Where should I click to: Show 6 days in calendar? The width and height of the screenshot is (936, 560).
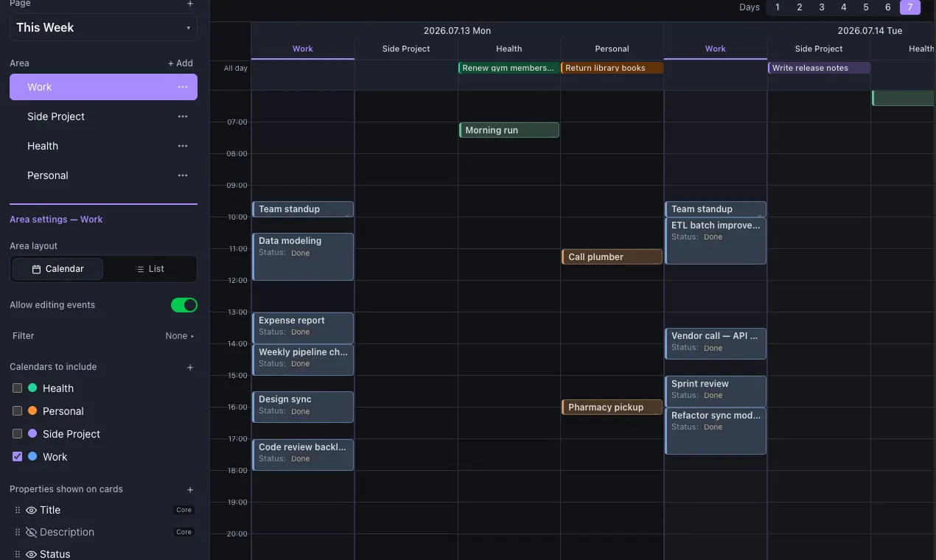(888, 7)
